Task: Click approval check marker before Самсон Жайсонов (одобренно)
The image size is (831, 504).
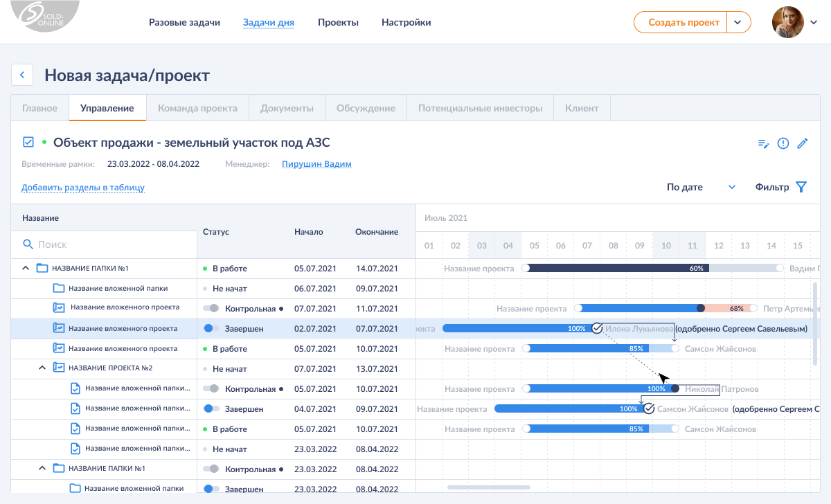Action: (x=649, y=408)
